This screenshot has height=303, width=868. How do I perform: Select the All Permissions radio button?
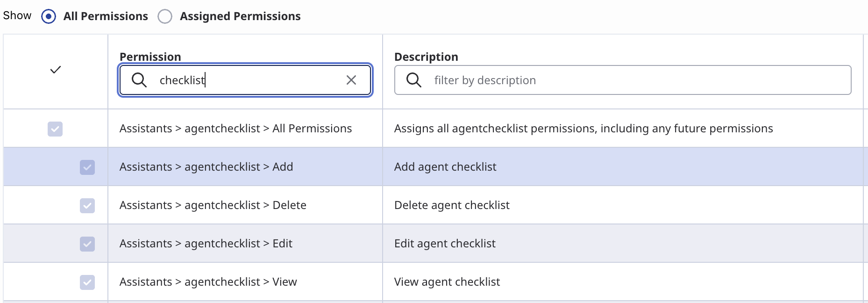[x=49, y=16]
